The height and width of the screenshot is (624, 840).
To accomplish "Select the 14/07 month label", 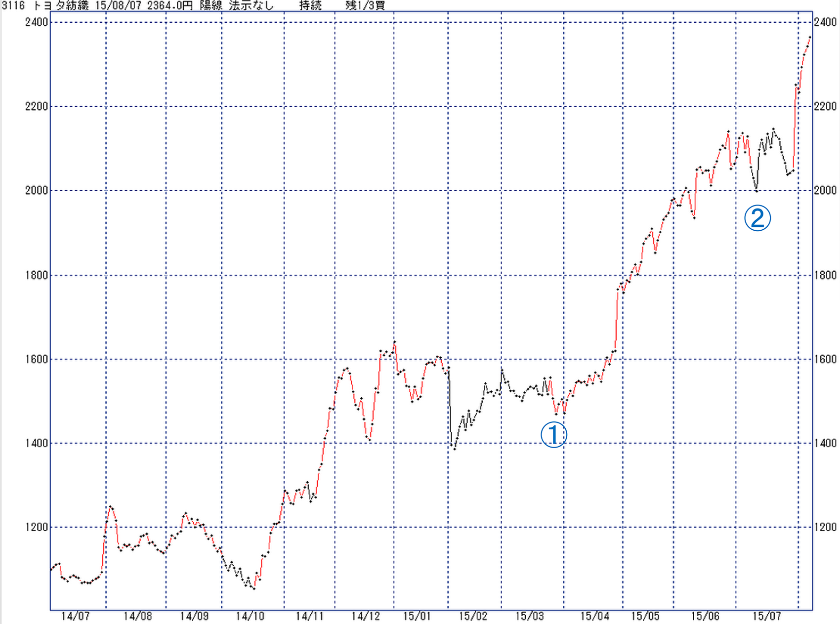I will pos(75,616).
